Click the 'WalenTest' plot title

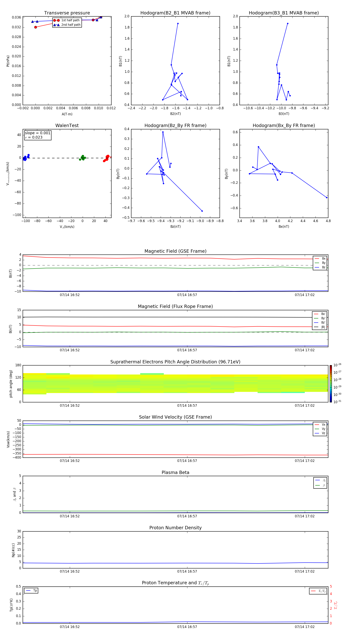coord(67,125)
